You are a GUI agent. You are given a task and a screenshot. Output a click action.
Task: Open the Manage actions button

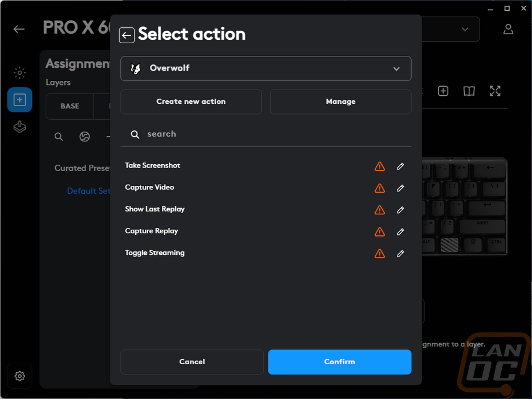point(340,101)
